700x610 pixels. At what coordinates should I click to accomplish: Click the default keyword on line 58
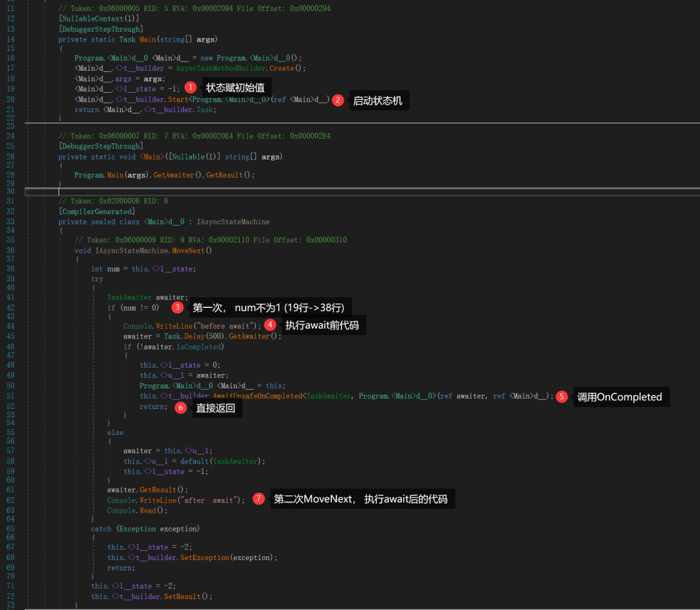coord(194,462)
